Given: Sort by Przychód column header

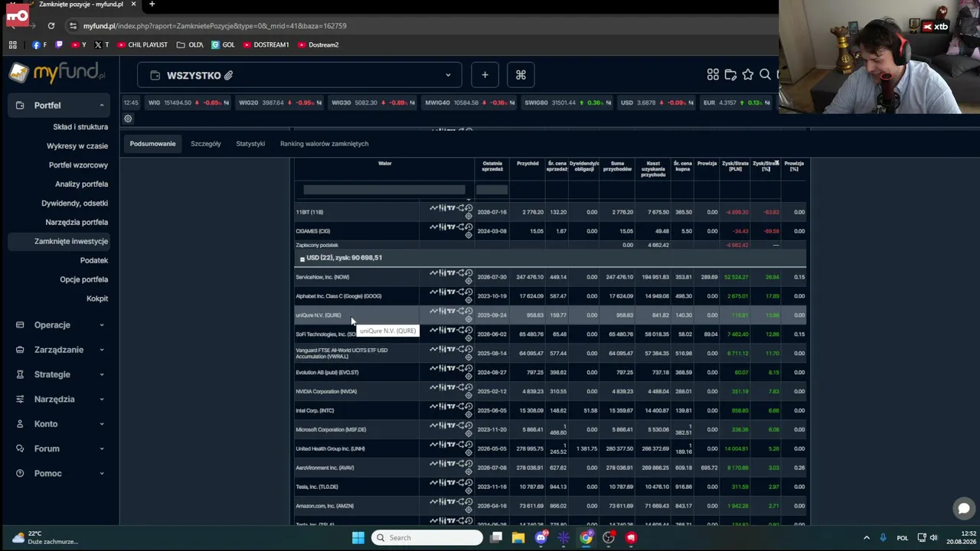Looking at the screenshot, I should pos(528,163).
